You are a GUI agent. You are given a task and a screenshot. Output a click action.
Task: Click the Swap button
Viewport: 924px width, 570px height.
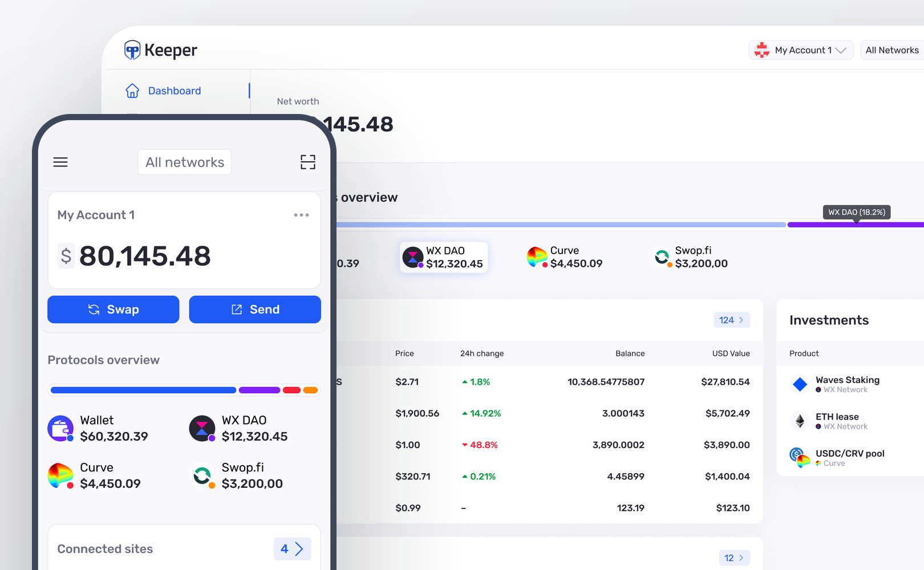[114, 310]
